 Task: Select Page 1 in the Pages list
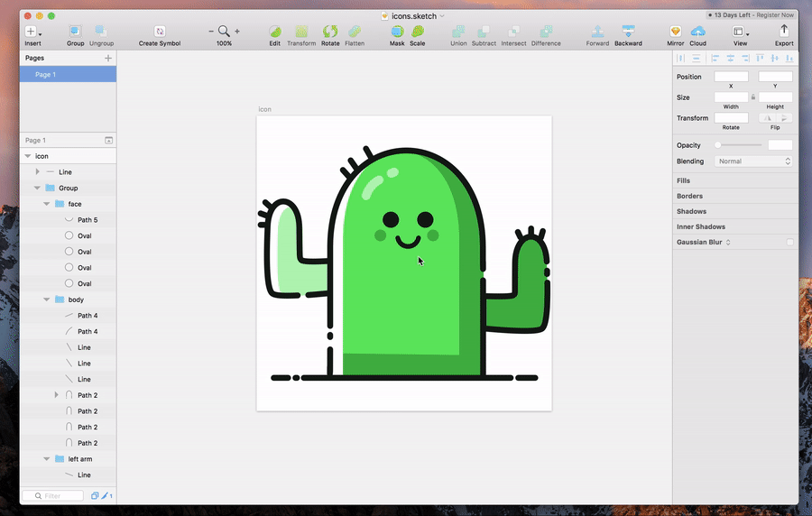[45, 75]
